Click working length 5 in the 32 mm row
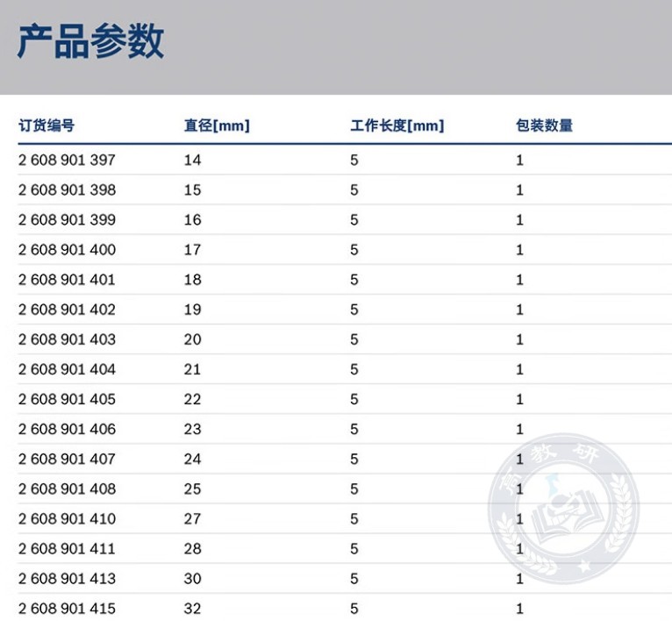This screenshot has height=621, width=672. click(x=354, y=609)
